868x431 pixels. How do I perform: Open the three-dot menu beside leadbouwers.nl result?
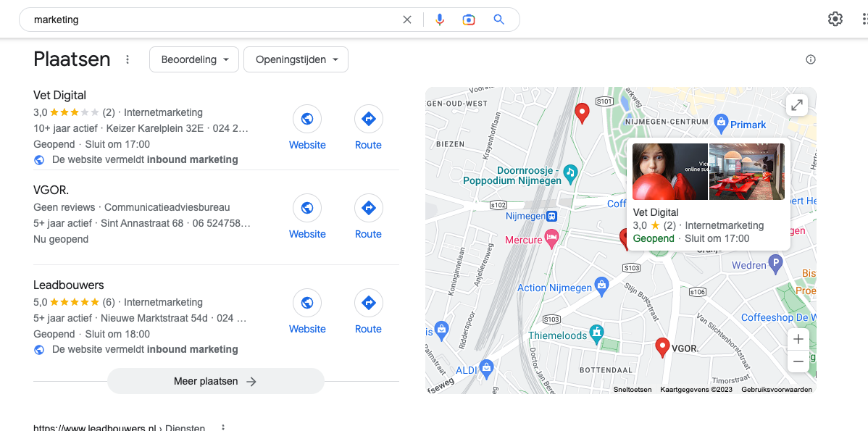223,427
